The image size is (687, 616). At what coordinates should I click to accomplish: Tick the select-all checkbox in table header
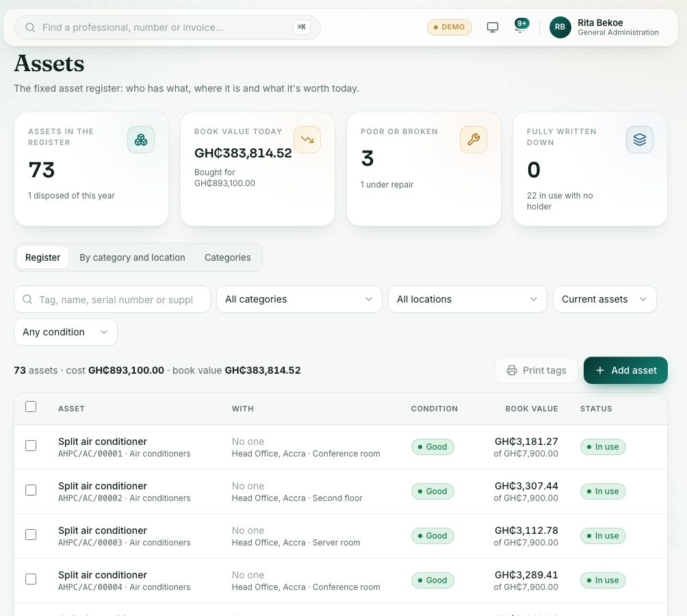click(31, 407)
